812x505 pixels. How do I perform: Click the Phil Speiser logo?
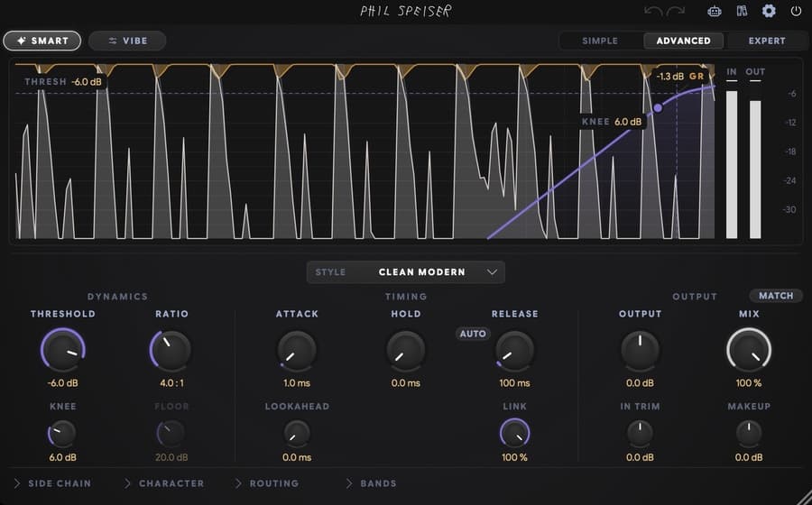(x=406, y=11)
